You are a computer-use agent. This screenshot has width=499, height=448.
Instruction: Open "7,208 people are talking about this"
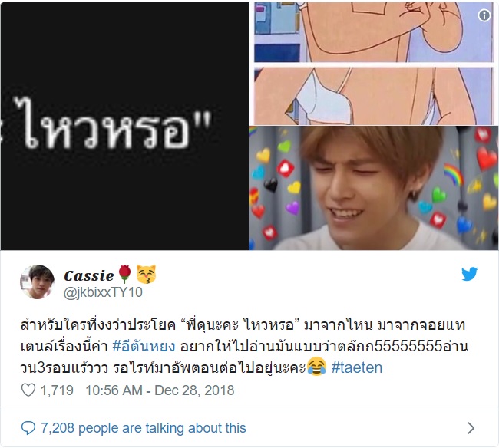pos(144,428)
